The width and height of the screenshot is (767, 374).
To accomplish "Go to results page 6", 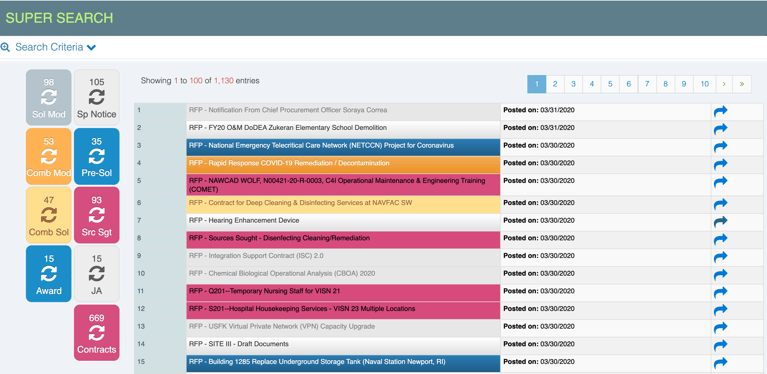I will [x=629, y=84].
